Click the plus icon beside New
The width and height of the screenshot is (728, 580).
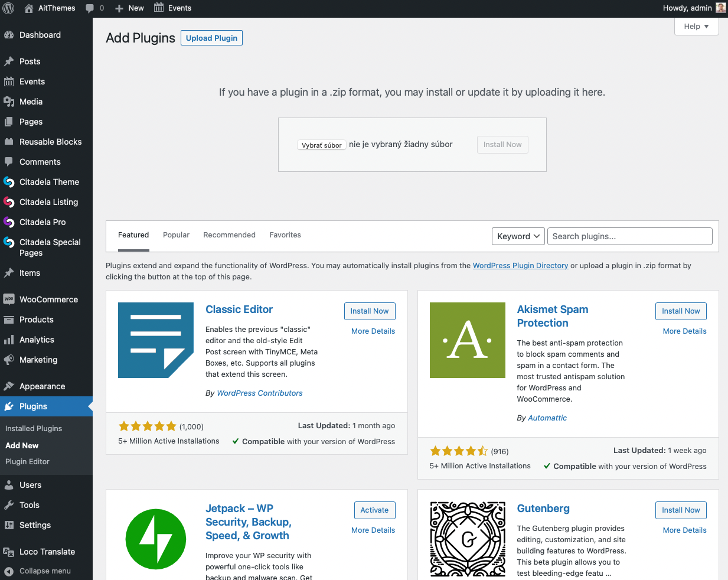(x=119, y=8)
